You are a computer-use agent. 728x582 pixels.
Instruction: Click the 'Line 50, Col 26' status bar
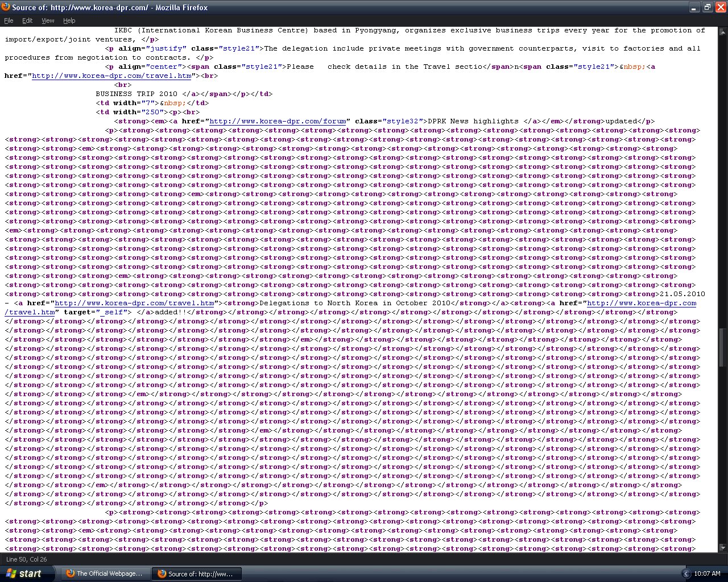[x=27, y=559]
